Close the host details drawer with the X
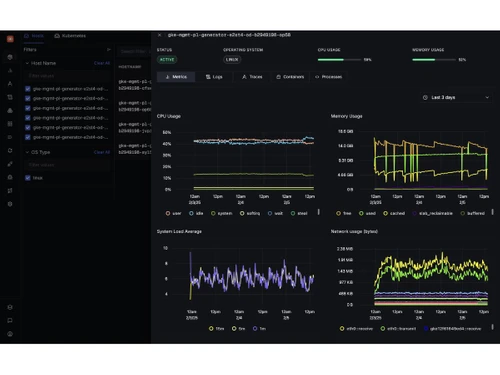 click(159, 35)
